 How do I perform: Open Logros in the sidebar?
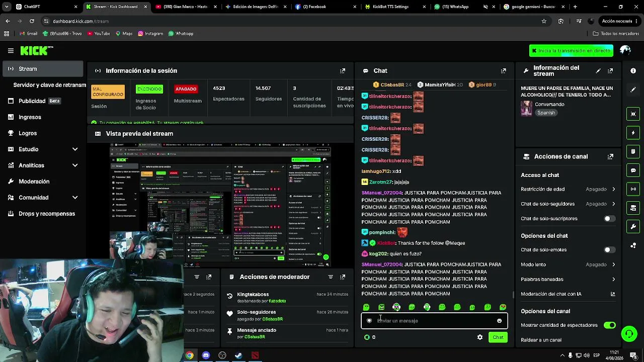pyautogui.click(x=43, y=133)
